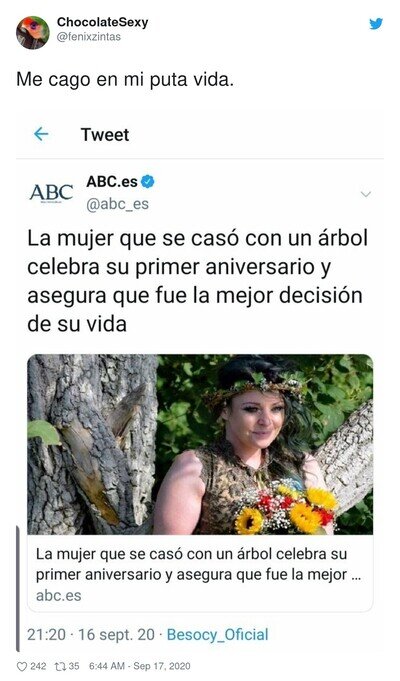Click the 21:20 16 sept. 20 timestamp
Image resolution: width=400 pixels, height=681 pixels.
click(x=91, y=635)
